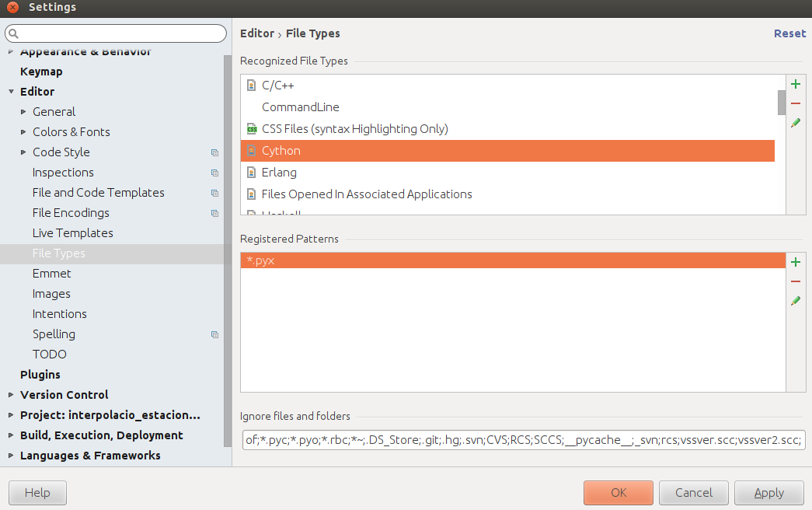Expand the General subsection
The height and width of the screenshot is (510, 812).
(23, 111)
